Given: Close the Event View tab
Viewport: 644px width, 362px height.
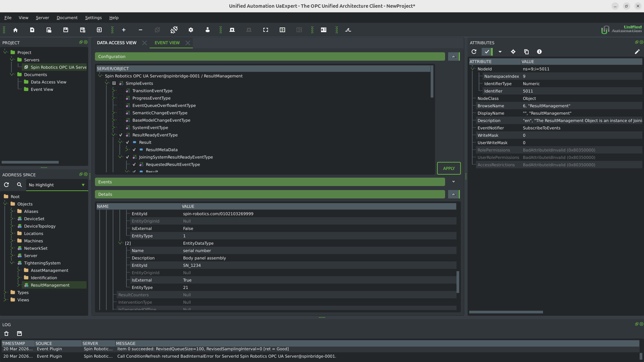Looking at the screenshot, I should 188,43.
